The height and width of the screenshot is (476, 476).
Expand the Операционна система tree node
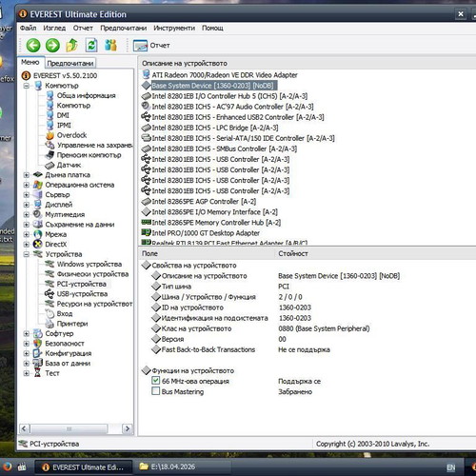[x=27, y=185]
